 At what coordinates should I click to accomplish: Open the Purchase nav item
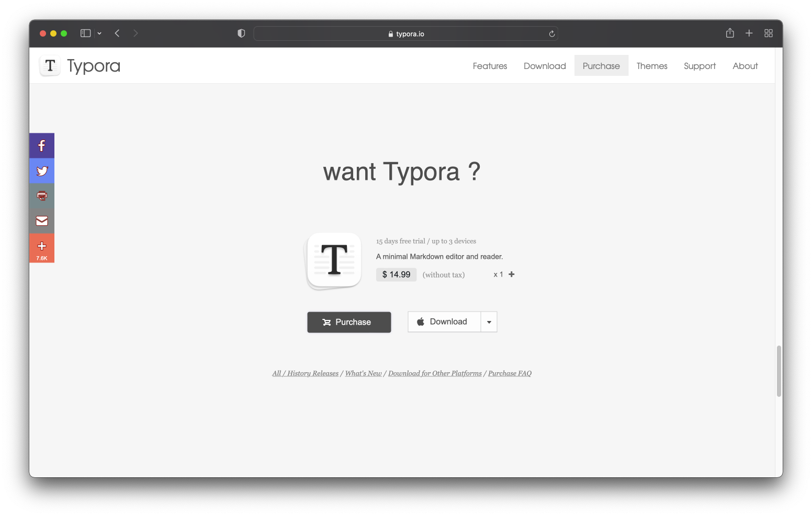[x=601, y=66]
